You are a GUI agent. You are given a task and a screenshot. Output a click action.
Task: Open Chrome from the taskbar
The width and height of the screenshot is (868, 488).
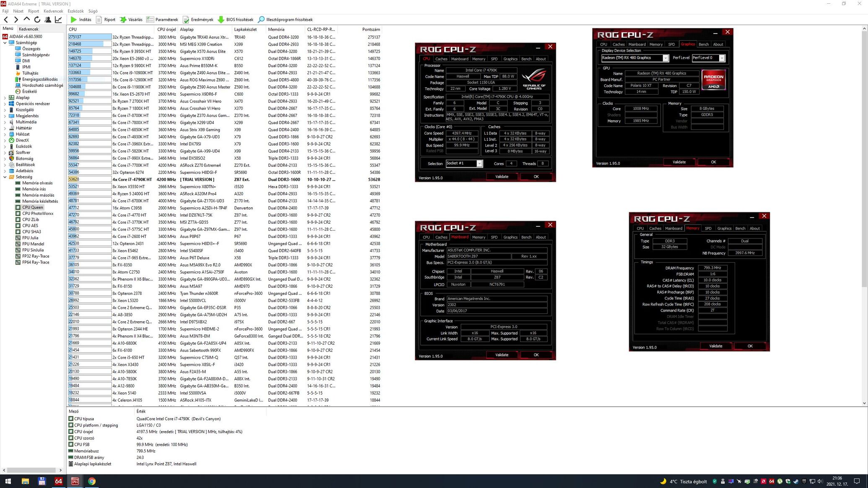point(92,481)
